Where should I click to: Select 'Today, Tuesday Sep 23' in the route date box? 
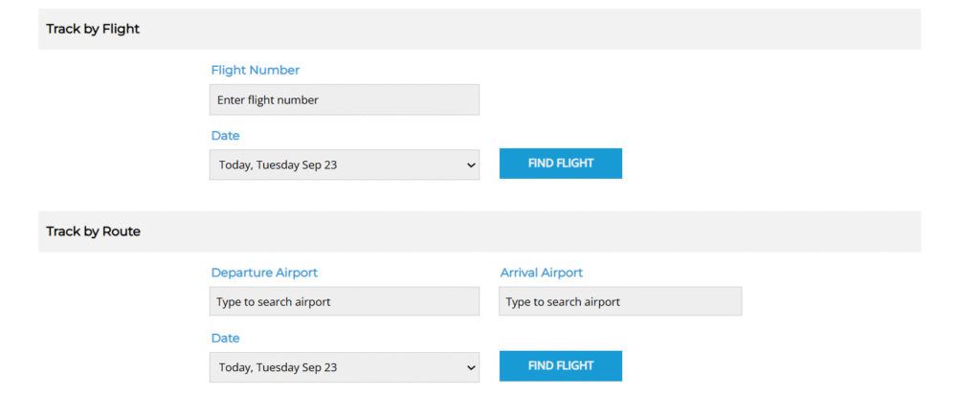(x=278, y=367)
